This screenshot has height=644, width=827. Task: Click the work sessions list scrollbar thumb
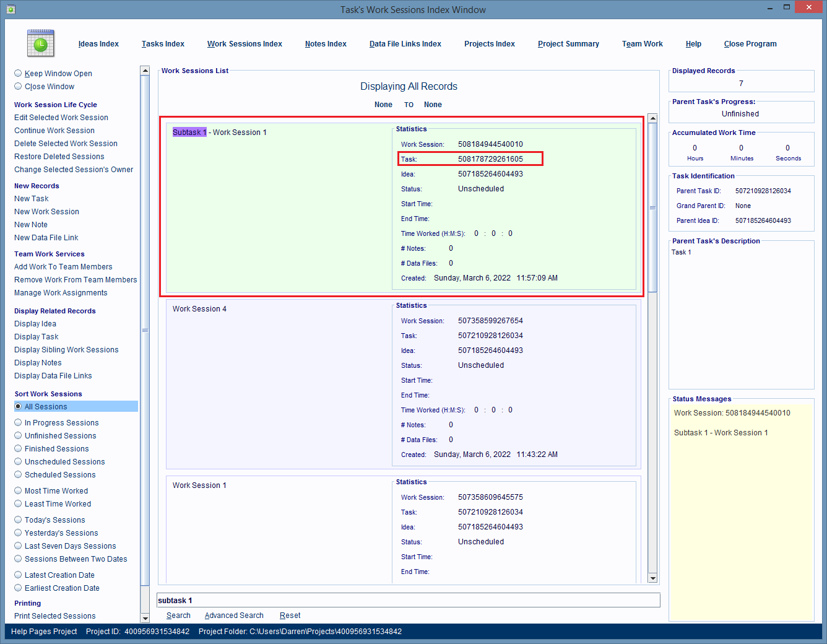(652, 207)
